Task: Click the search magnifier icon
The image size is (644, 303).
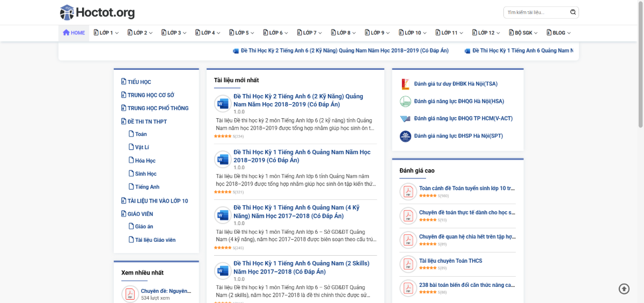Action: (x=573, y=12)
